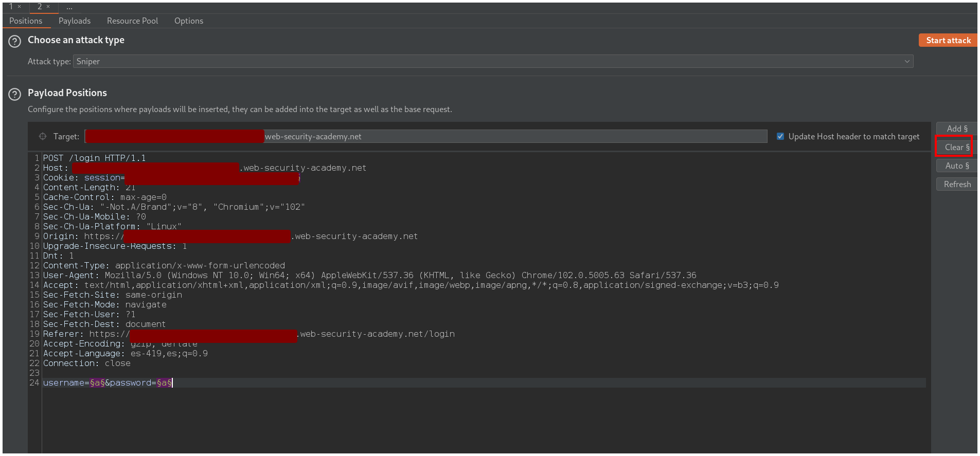980x456 pixels.
Task: Switch to the Payloads tab
Action: [75, 21]
